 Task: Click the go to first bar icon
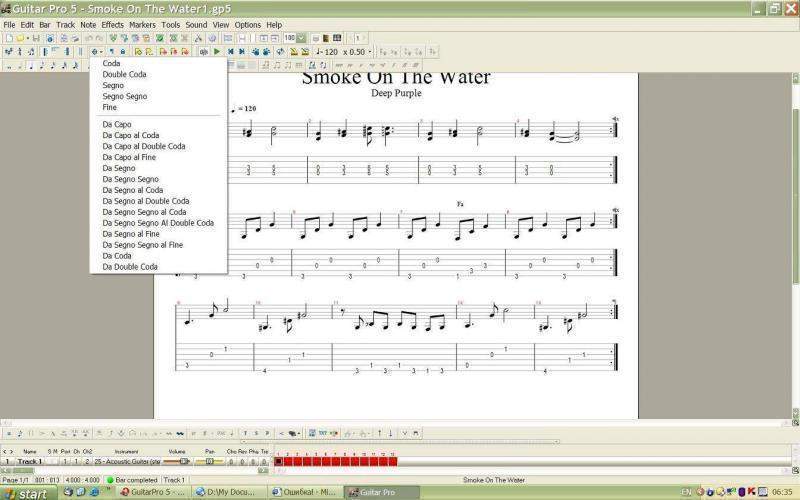coord(230,51)
